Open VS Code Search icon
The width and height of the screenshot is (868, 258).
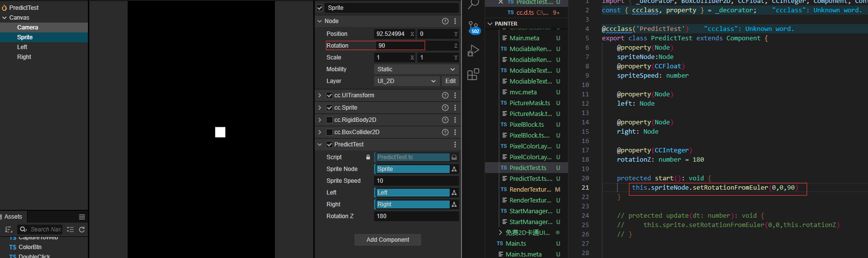473,4
